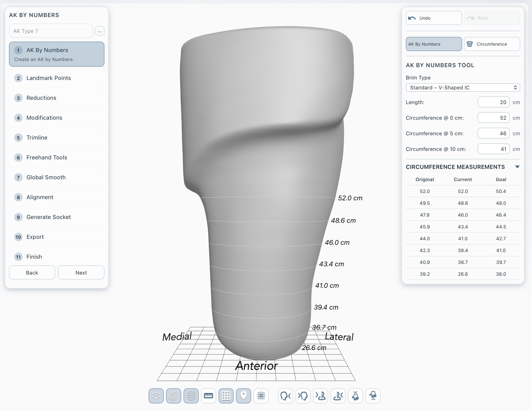Image resolution: width=532 pixels, height=411 pixels.
Task: Toggle the floor grid display
Action: (x=226, y=396)
